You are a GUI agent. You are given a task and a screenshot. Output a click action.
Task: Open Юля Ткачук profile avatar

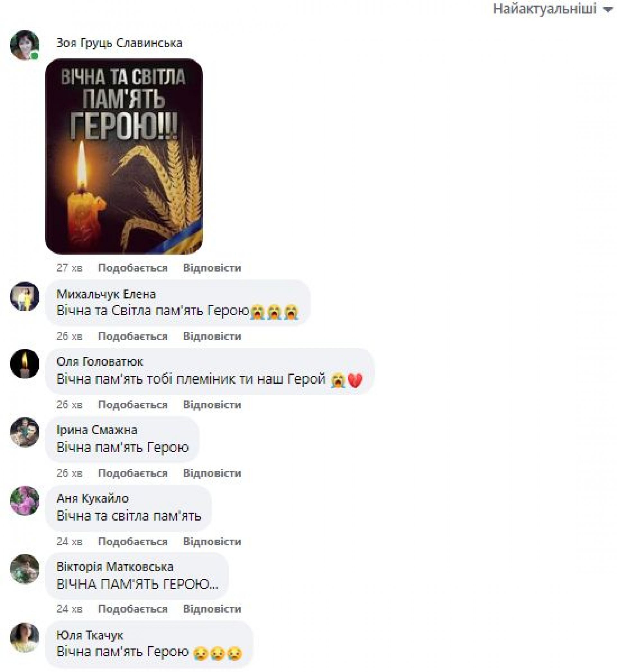pyautogui.click(x=25, y=638)
